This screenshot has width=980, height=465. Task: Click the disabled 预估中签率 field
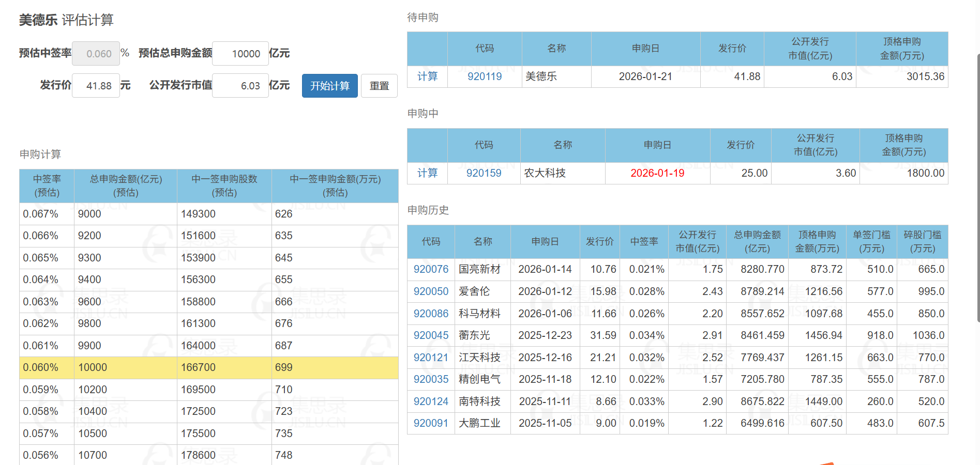(96, 54)
